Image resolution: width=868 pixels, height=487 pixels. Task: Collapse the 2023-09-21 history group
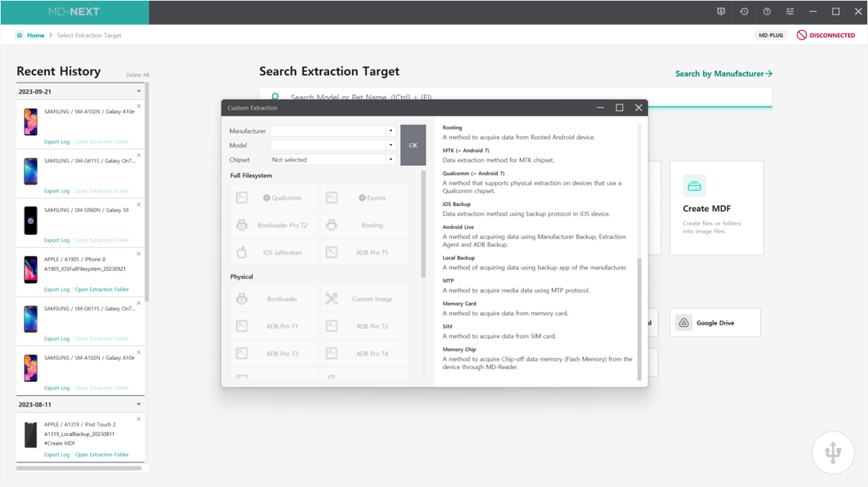coord(139,92)
